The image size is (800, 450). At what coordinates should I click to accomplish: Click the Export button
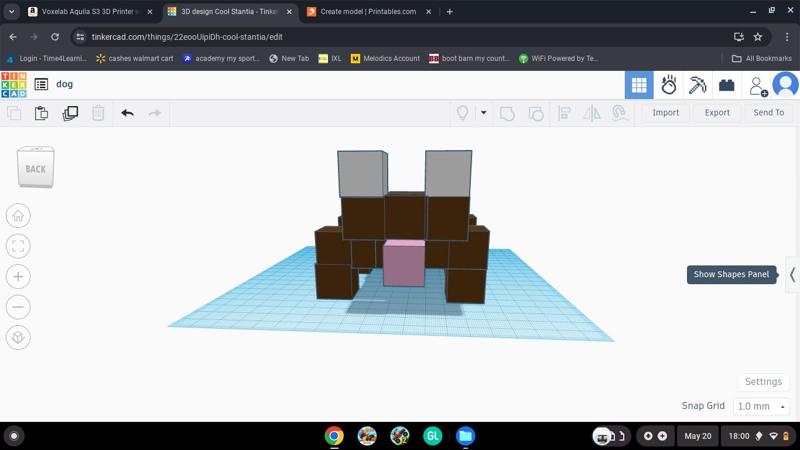tap(717, 113)
